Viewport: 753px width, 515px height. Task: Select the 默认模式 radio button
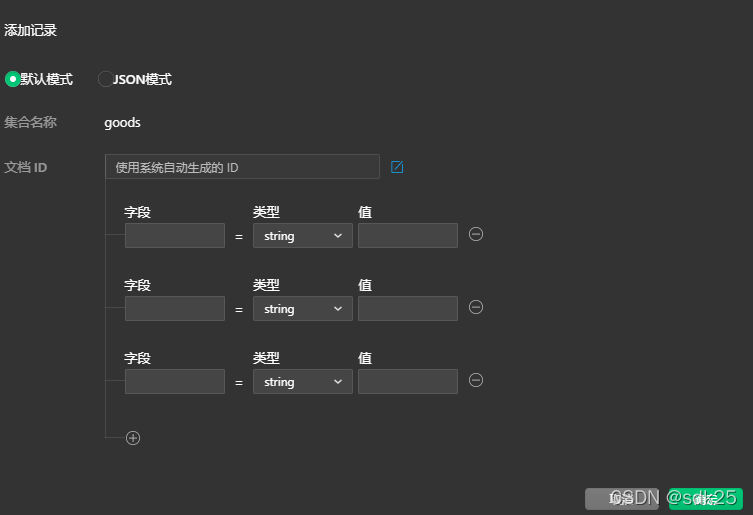coord(12,79)
